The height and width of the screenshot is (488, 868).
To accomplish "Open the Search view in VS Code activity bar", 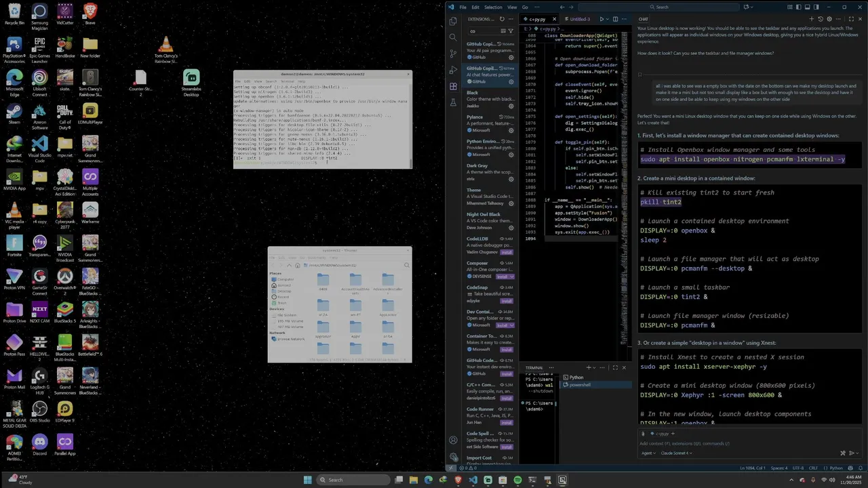I will (453, 37).
